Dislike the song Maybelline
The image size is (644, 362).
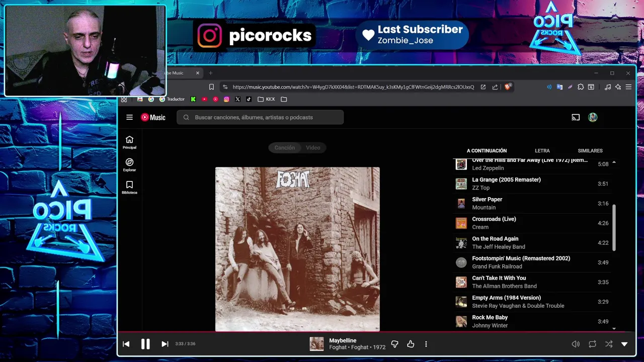pyautogui.click(x=394, y=344)
